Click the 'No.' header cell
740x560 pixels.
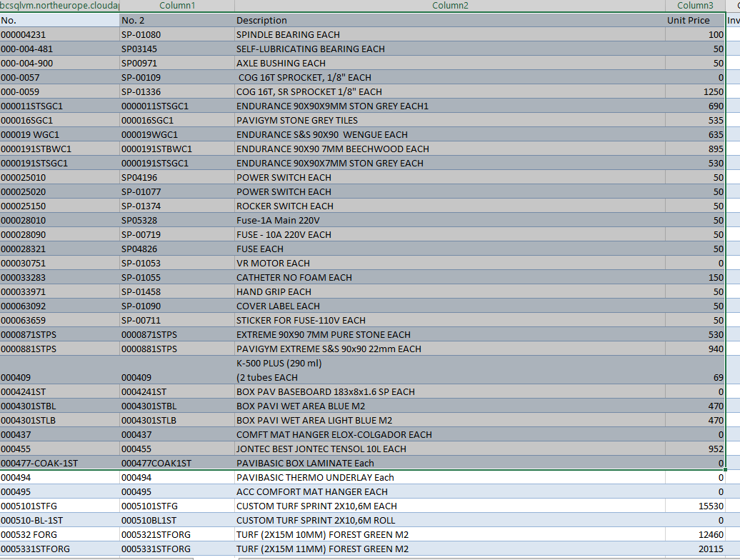tap(59, 20)
